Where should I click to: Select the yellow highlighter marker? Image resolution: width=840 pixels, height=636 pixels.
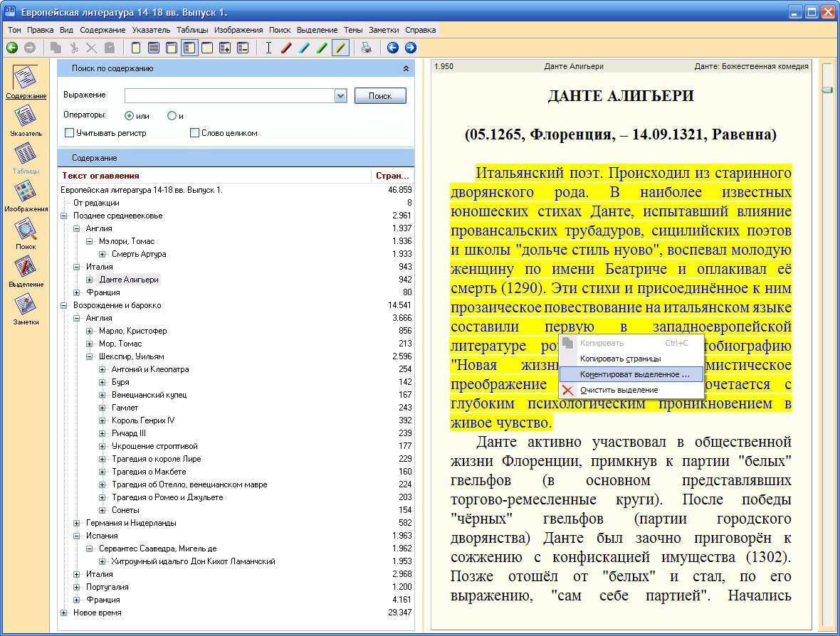[340, 48]
